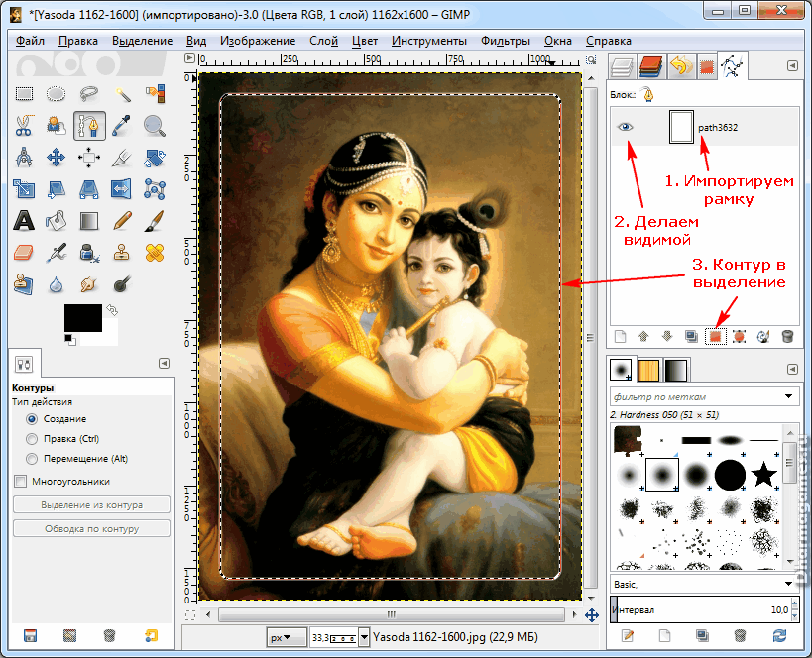Select the Zoom magnifier tool
This screenshot has height=658, width=812.
155,125
